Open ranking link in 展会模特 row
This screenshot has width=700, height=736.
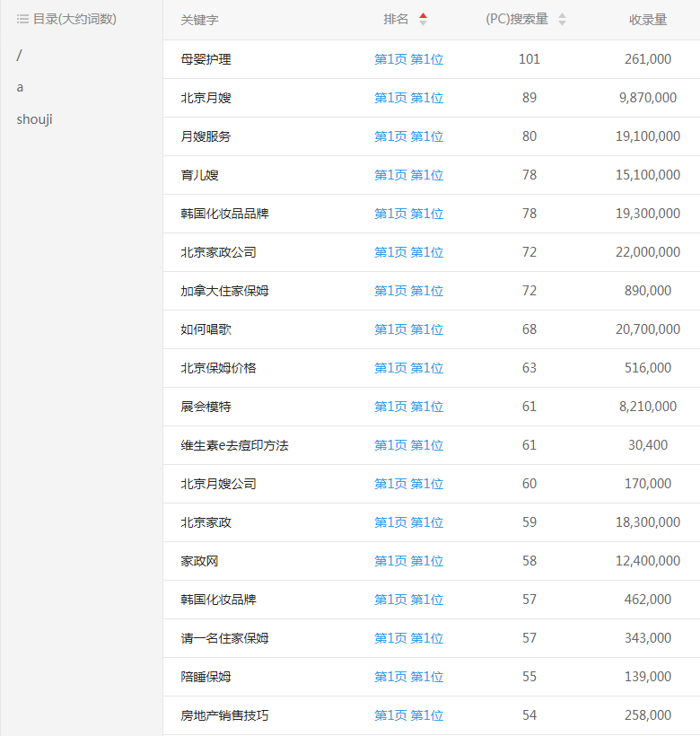point(408,407)
